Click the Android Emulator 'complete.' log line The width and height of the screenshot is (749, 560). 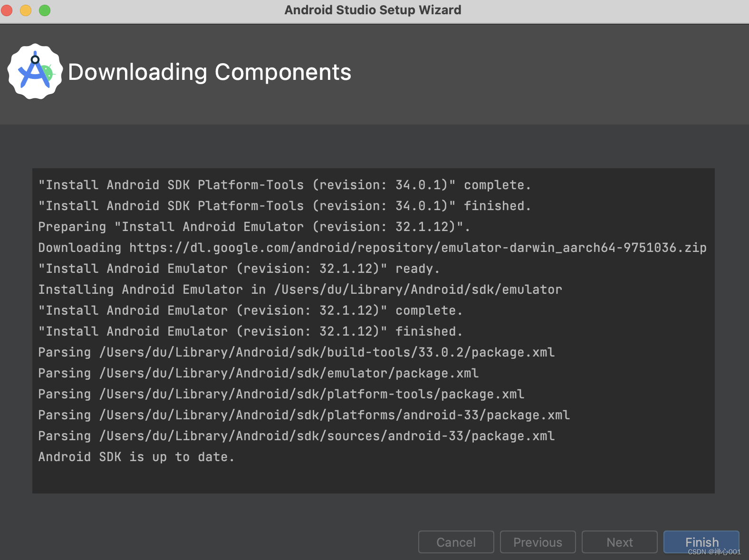tap(250, 310)
